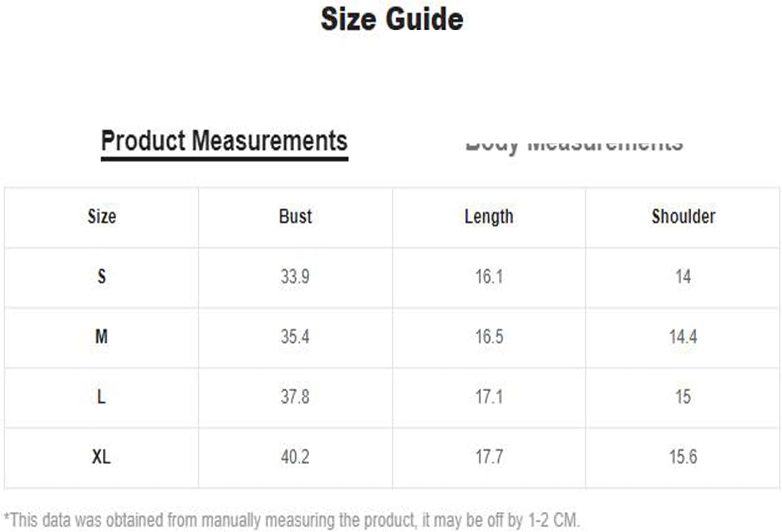
Task: Select the 16.1 length cell
Action: 489,276
